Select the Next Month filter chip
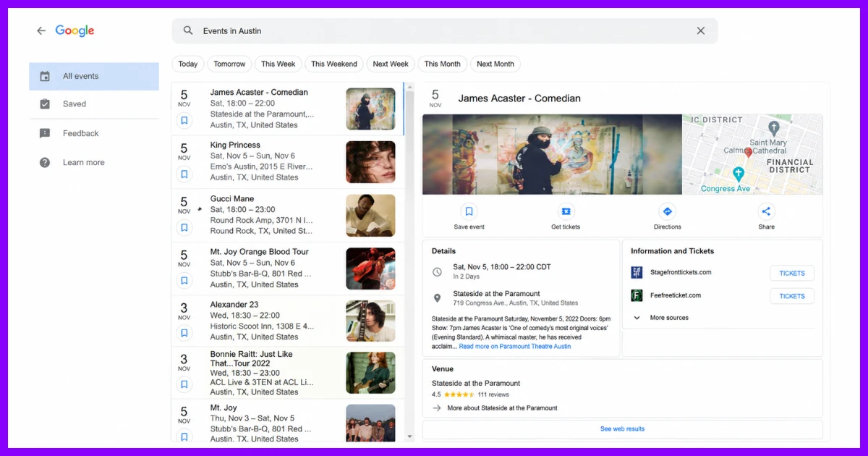This screenshot has height=456, width=868. (x=495, y=64)
